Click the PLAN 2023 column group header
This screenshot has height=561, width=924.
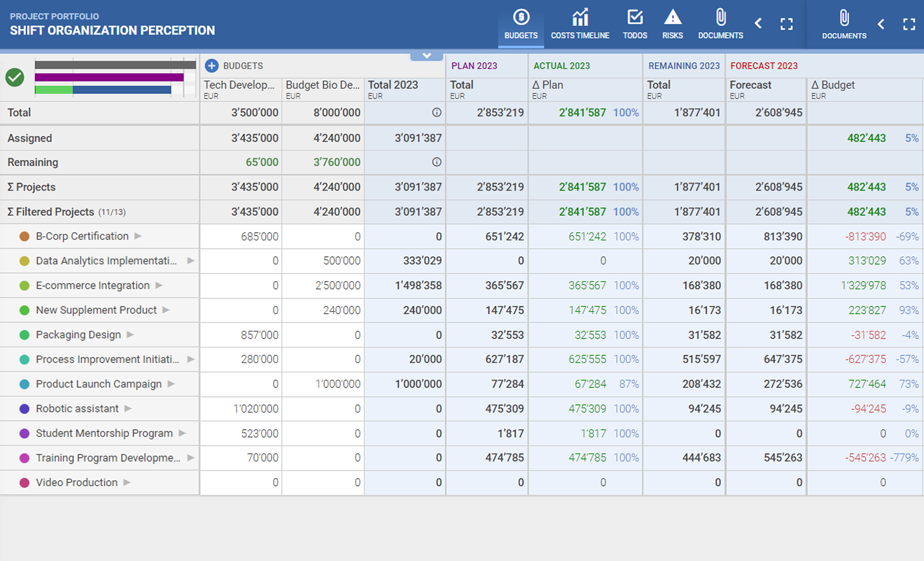click(474, 66)
